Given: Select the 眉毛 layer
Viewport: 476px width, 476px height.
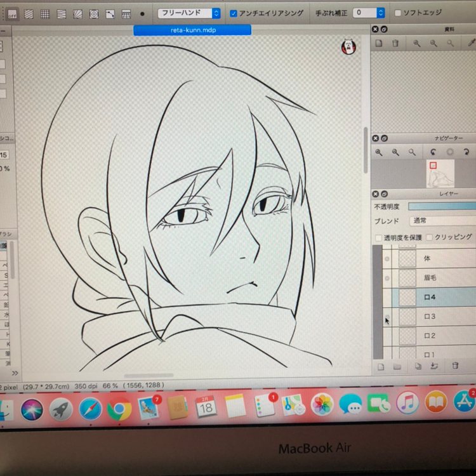Looking at the screenshot, I should 434,278.
